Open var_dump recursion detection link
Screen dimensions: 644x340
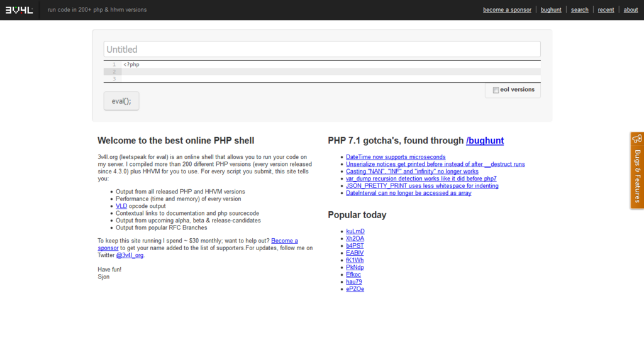point(421,178)
